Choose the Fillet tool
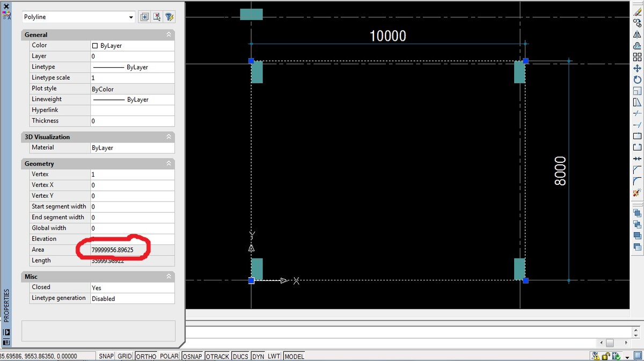644x361 pixels. [x=637, y=181]
